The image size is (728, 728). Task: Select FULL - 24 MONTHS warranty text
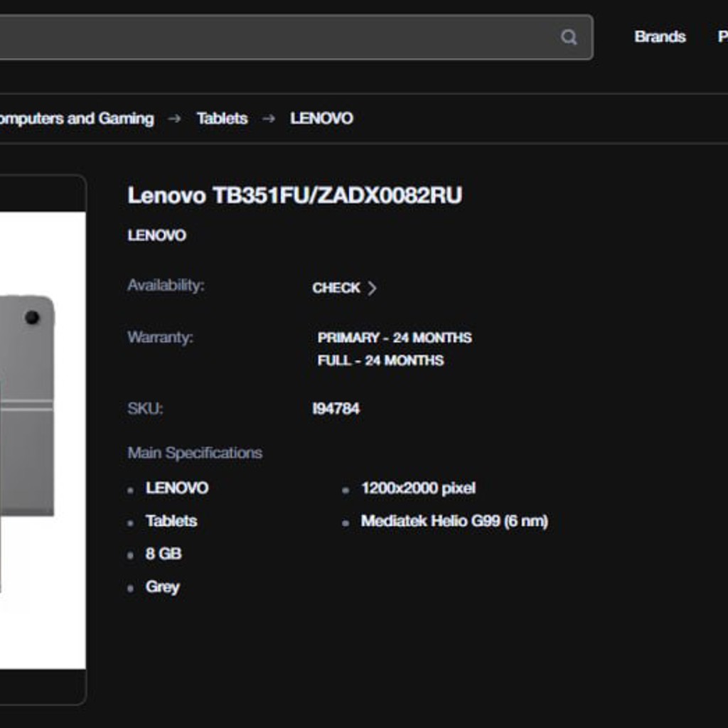click(380, 360)
